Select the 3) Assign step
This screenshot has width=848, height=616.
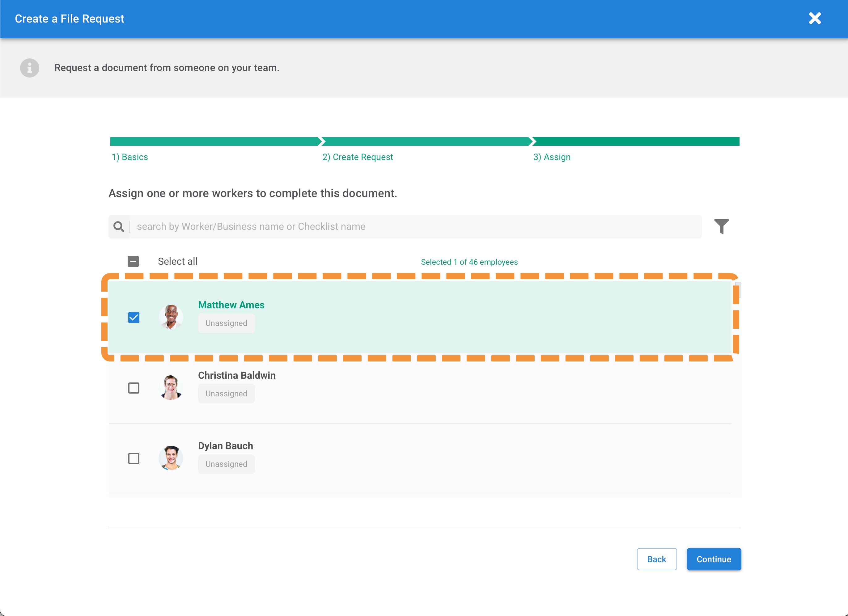click(x=552, y=157)
